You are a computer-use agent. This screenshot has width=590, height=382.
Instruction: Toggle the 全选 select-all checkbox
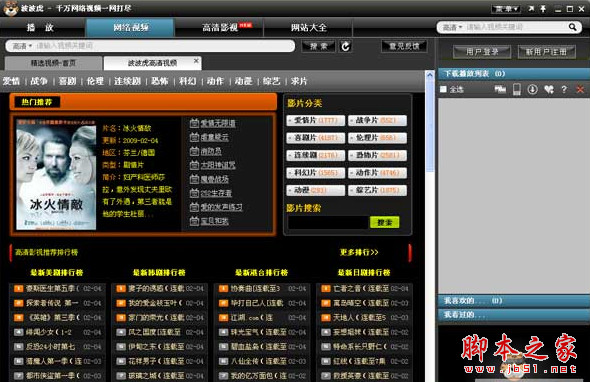point(443,89)
